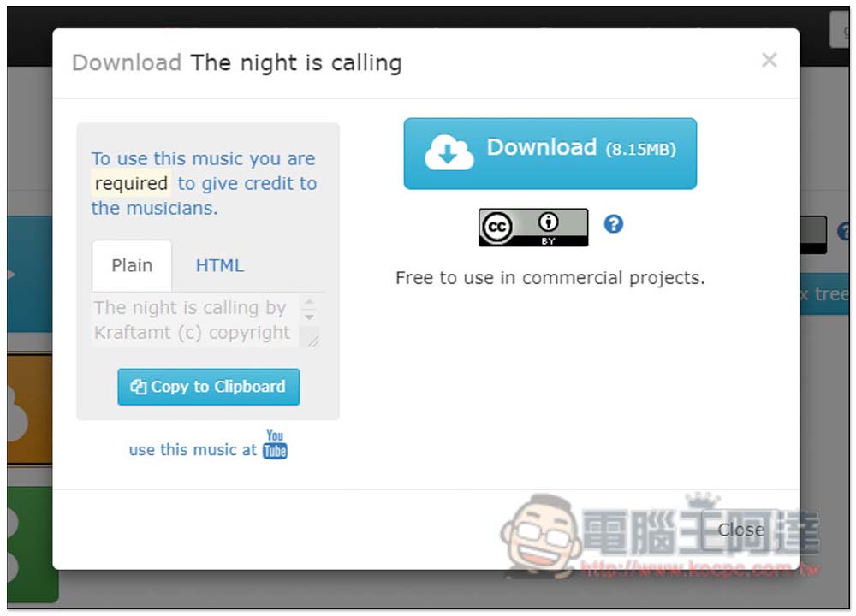Select the Plain credit tab
Screen dimensions: 856x616
click(132, 266)
